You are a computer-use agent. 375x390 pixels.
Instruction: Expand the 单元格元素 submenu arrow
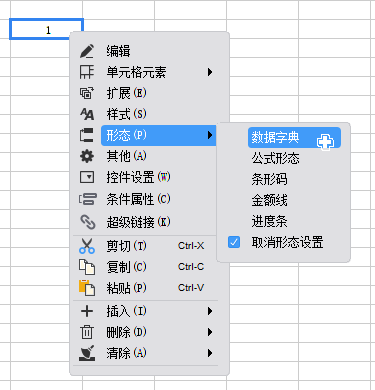[x=210, y=72]
